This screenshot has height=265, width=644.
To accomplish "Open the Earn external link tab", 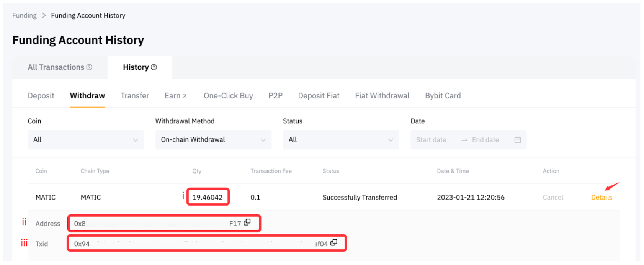I will [176, 96].
